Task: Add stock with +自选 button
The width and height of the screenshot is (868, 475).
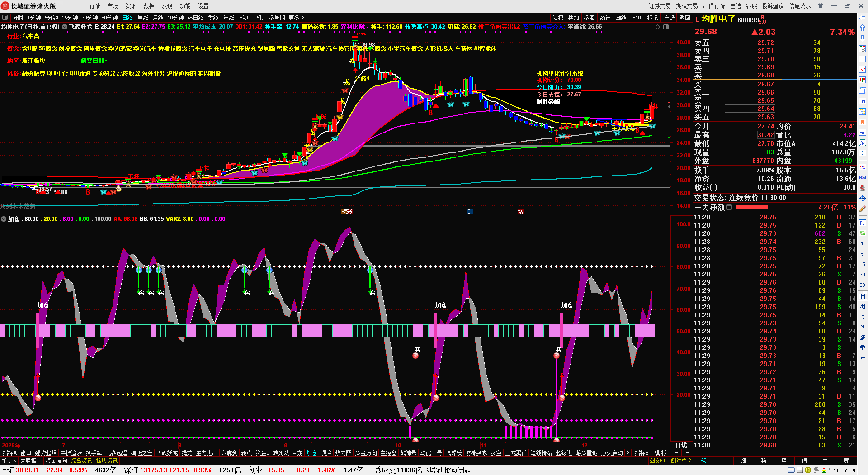Action: [x=668, y=18]
